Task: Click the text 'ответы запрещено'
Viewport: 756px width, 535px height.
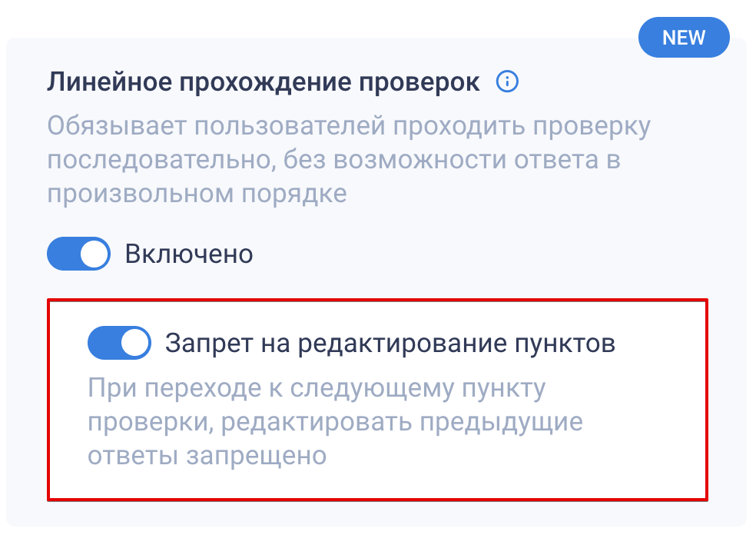Action: click(207, 455)
